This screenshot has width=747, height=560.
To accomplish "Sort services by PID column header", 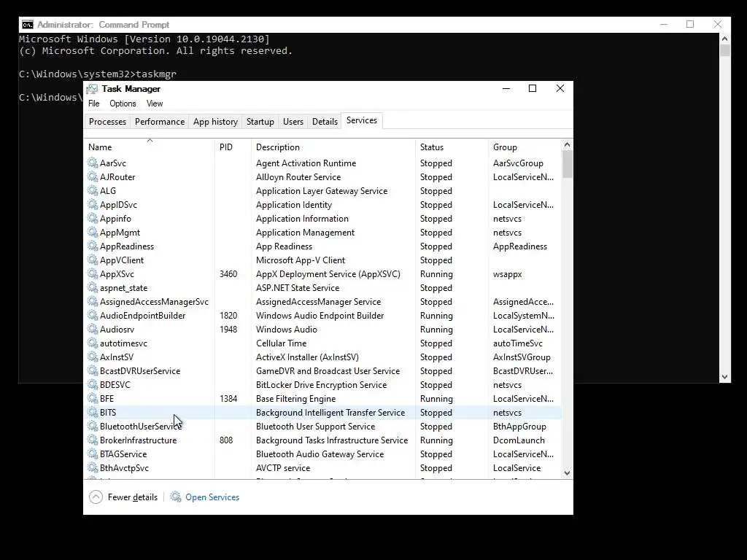I will pos(233,147).
